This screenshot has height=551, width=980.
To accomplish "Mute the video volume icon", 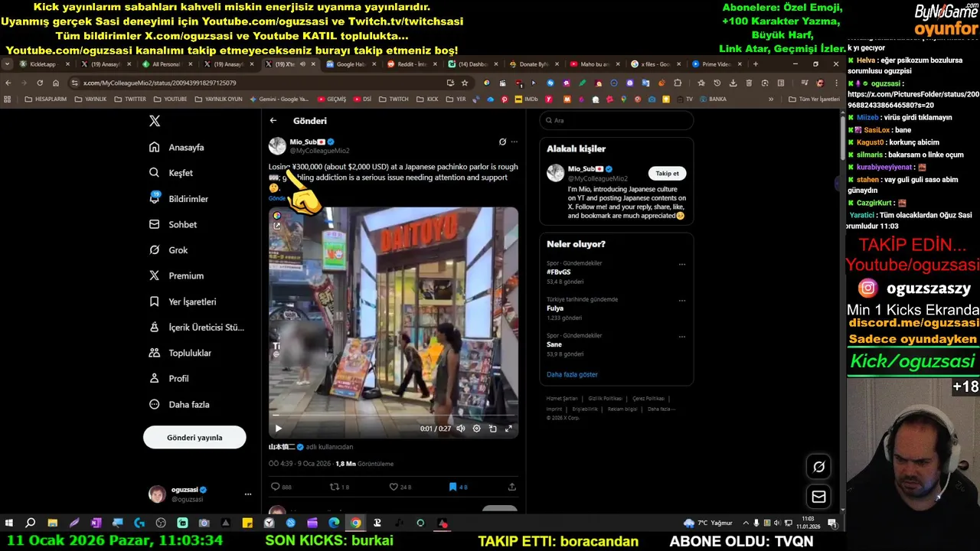I will pos(461,429).
